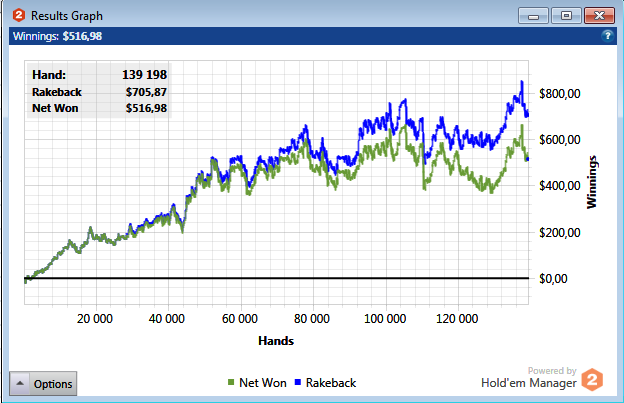Click the 20 000 hands axis label

[95, 319]
